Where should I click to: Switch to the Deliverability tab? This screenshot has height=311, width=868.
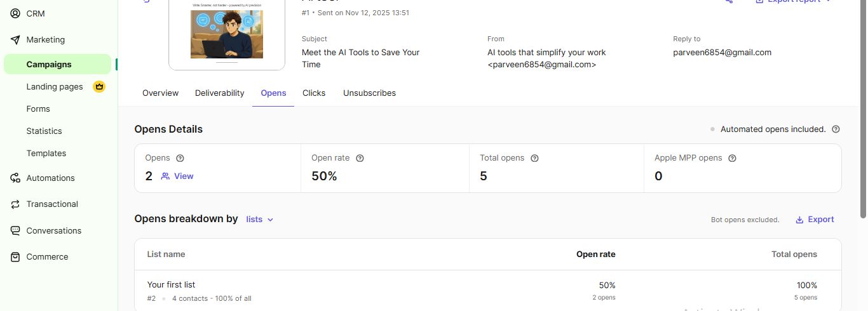[x=219, y=93]
